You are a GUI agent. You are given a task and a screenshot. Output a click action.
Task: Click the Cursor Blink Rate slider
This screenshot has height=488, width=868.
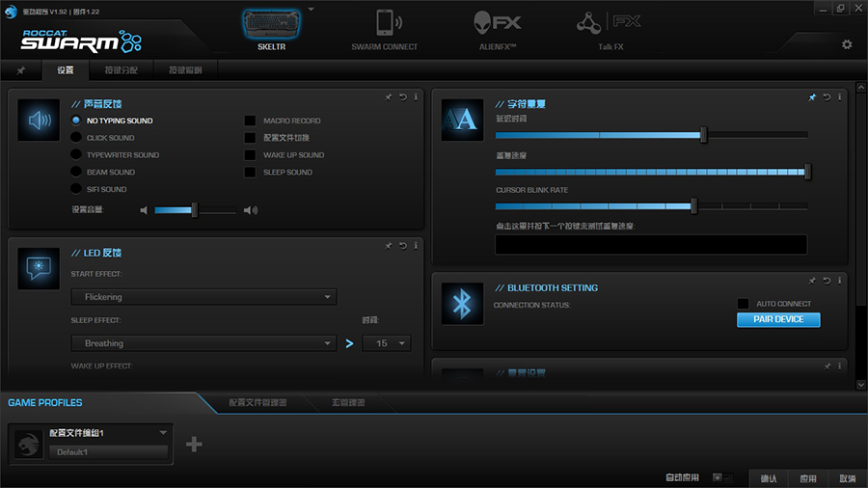(651, 206)
